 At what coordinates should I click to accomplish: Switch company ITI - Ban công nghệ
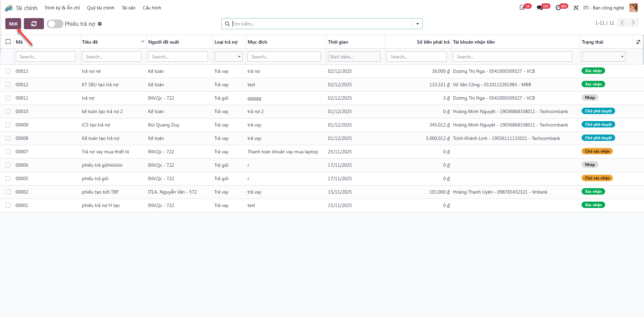click(603, 8)
